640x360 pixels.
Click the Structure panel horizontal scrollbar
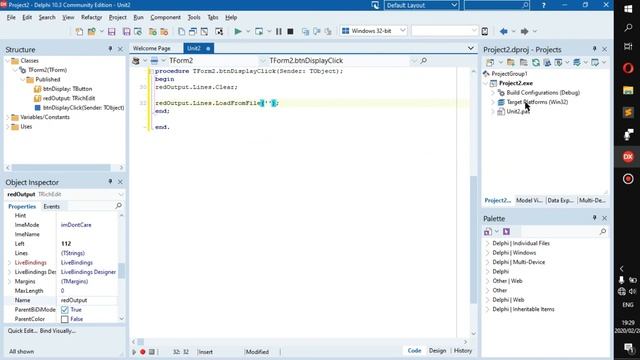pos(61,168)
